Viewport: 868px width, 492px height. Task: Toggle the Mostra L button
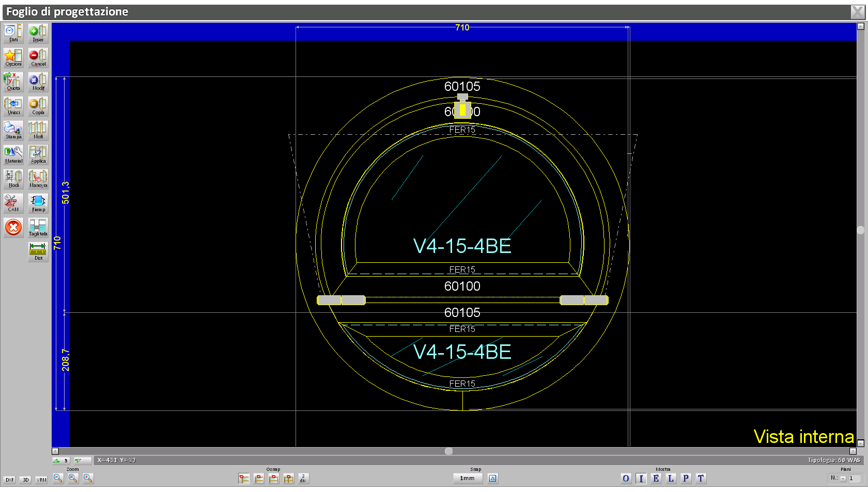(x=671, y=479)
